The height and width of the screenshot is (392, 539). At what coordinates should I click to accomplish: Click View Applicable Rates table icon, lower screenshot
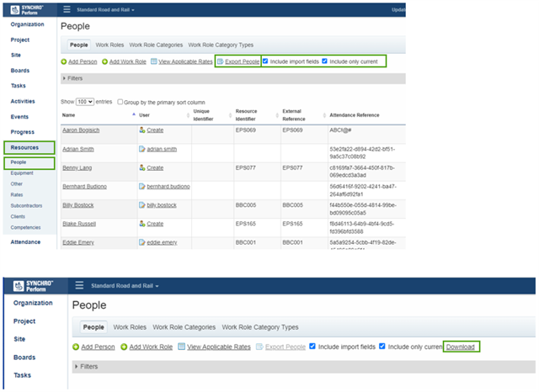[x=182, y=347]
